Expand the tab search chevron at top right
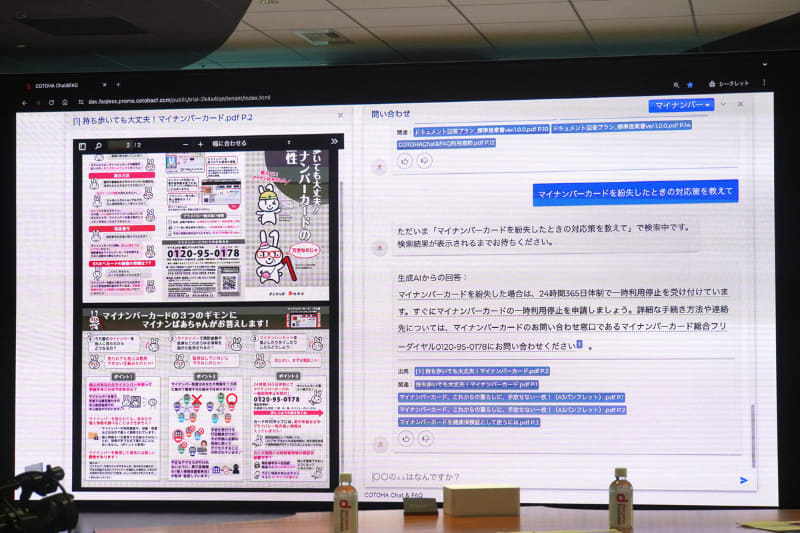This screenshot has width=800, height=533. [764, 64]
